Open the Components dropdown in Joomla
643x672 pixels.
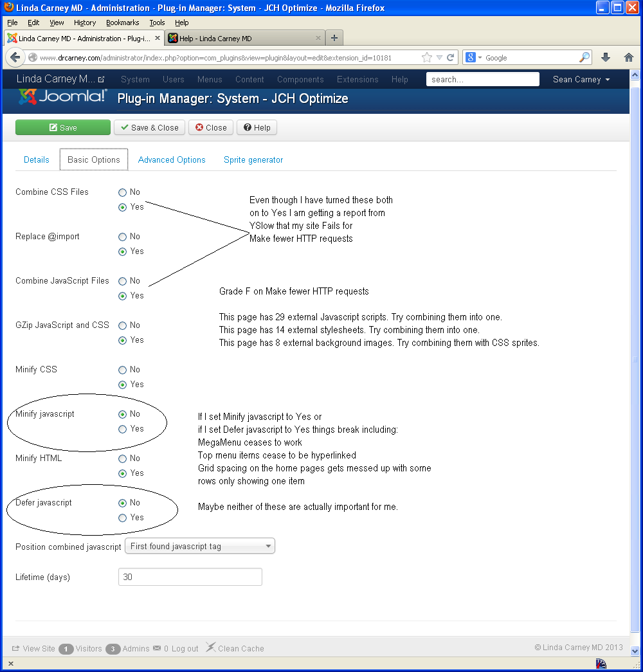point(300,79)
